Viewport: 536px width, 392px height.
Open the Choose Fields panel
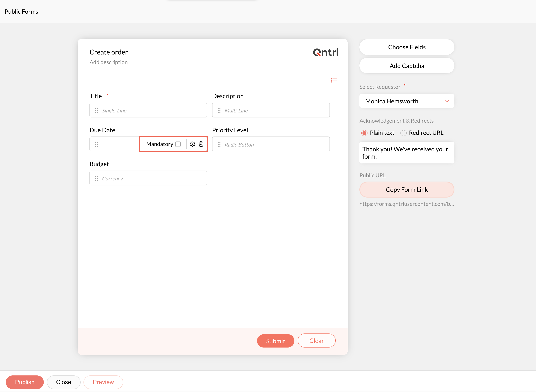pyautogui.click(x=406, y=47)
